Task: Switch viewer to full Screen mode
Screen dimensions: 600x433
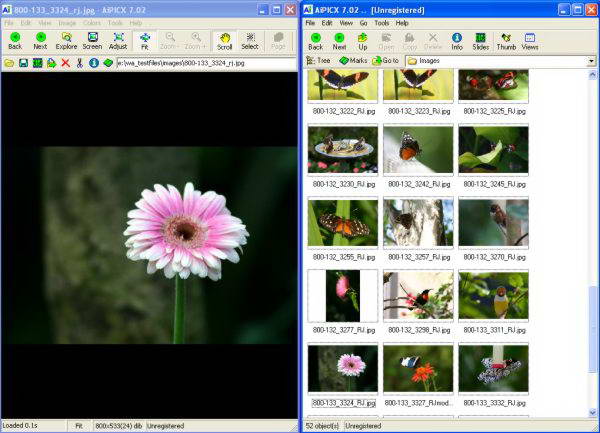Action: (92, 41)
